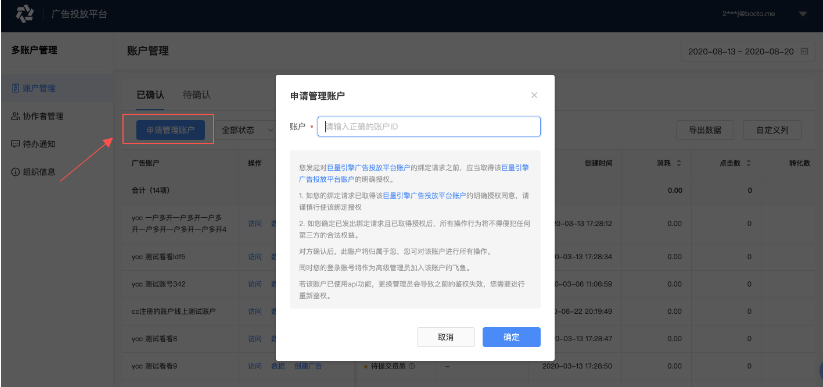Click 取消 button in dialog
Screen dimensions: 823x387
pos(446,337)
